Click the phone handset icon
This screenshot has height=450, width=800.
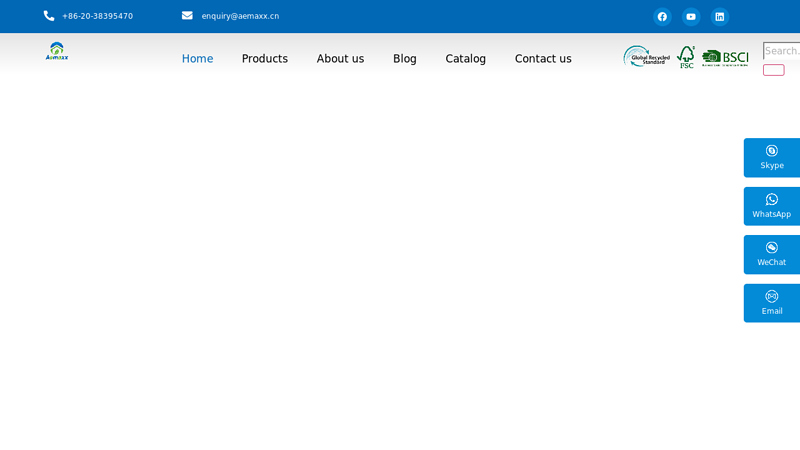coord(49,16)
